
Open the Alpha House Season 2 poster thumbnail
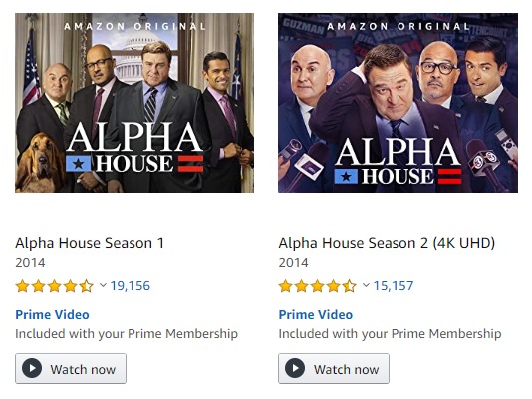(x=398, y=103)
